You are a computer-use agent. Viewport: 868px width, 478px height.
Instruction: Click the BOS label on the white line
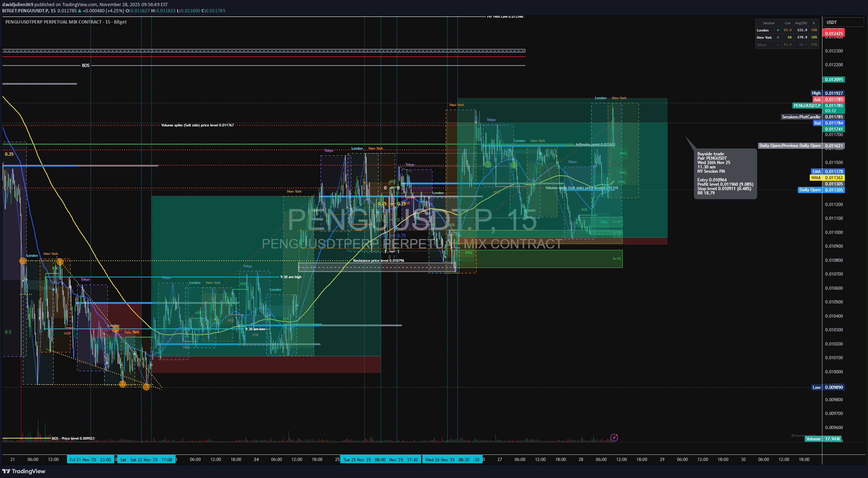click(85, 66)
